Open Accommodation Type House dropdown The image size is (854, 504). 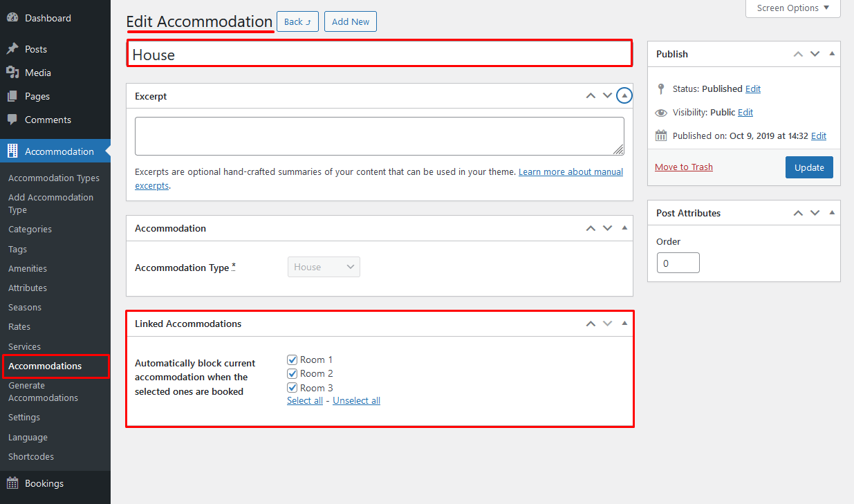pos(324,267)
